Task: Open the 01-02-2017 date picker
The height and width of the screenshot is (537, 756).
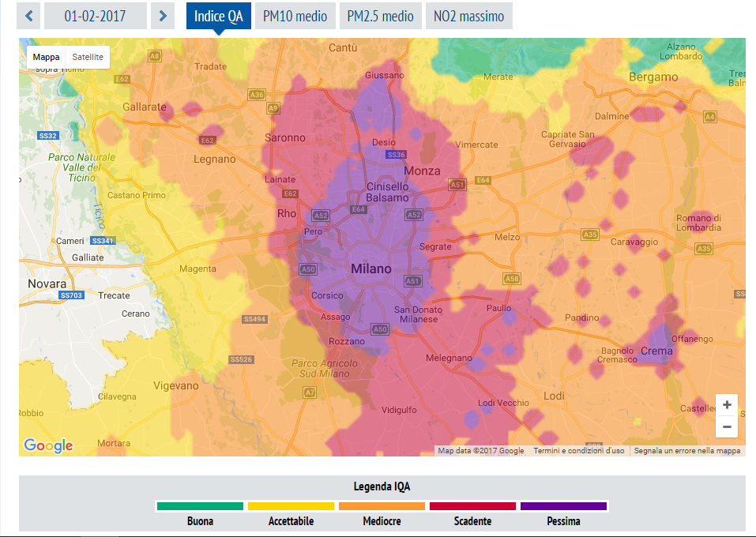Action: 95,16
